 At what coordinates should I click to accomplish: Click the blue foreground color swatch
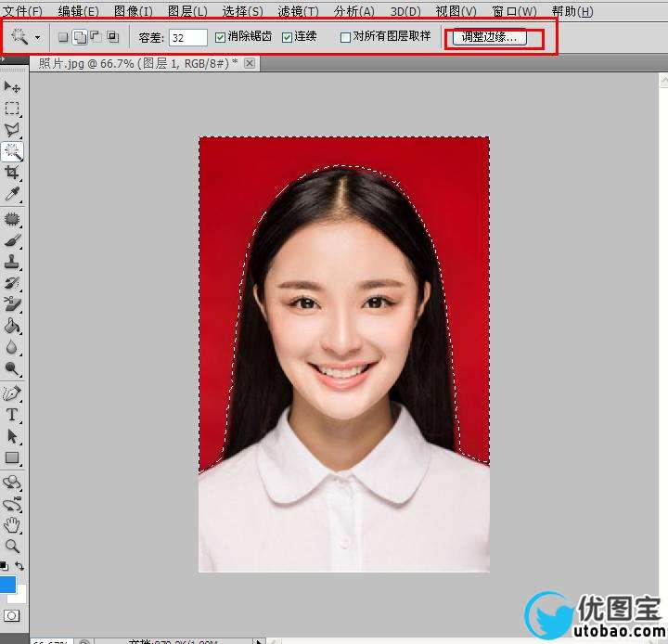point(6,585)
